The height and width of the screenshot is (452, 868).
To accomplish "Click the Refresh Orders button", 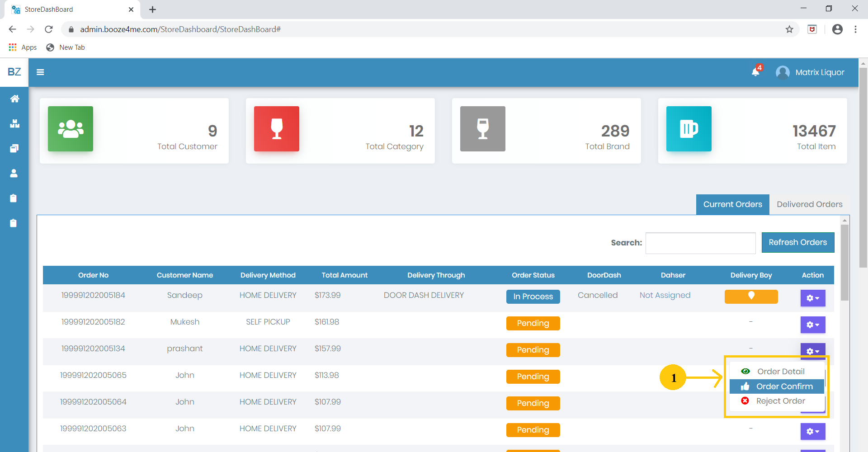I will [798, 242].
